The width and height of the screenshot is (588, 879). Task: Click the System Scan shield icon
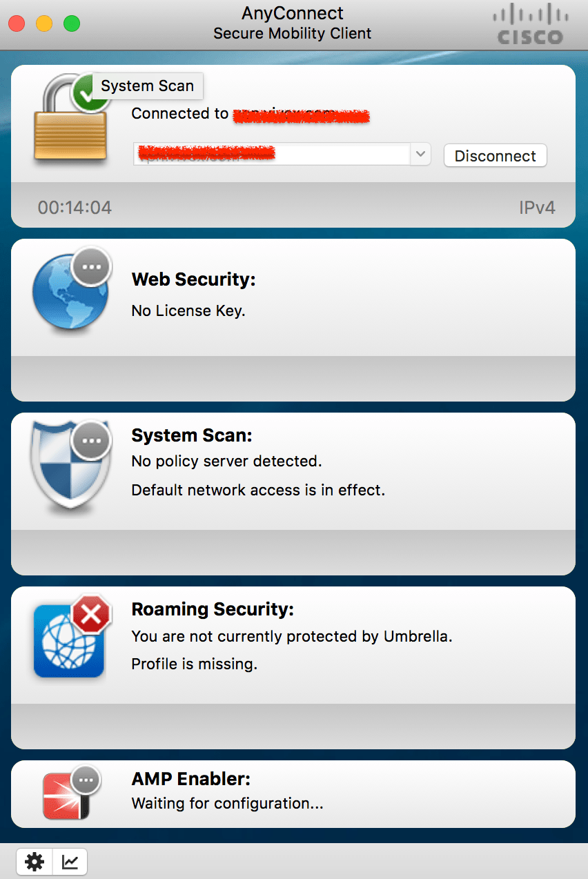pyautogui.click(x=68, y=468)
